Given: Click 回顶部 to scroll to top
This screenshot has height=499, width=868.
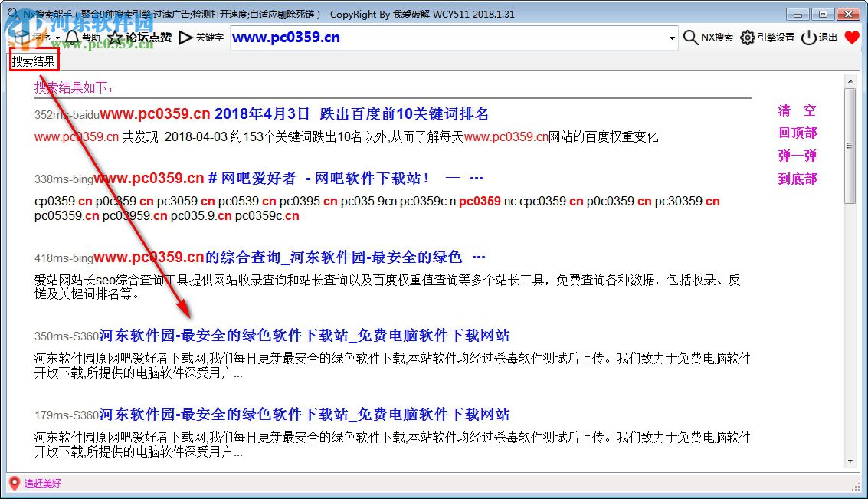Looking at the screenshot, I should (798, 133).
